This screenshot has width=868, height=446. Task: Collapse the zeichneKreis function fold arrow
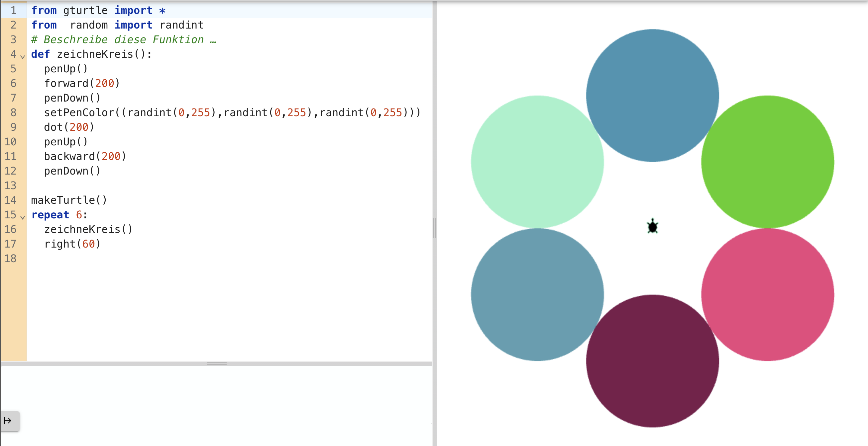pyautogui.click(x=23, y=56)
